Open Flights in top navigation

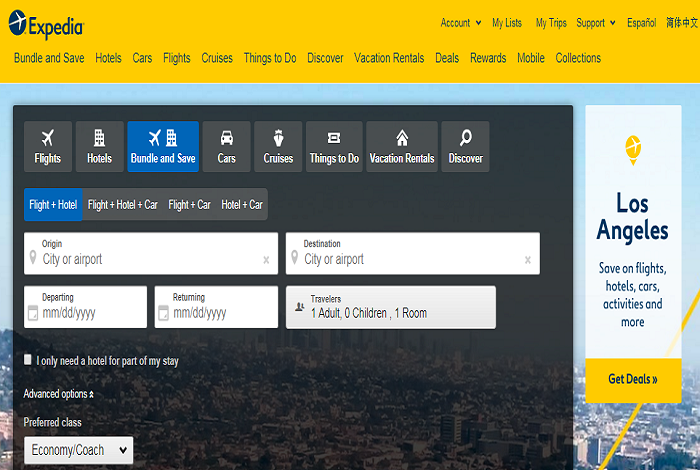(x=176, y=58)
